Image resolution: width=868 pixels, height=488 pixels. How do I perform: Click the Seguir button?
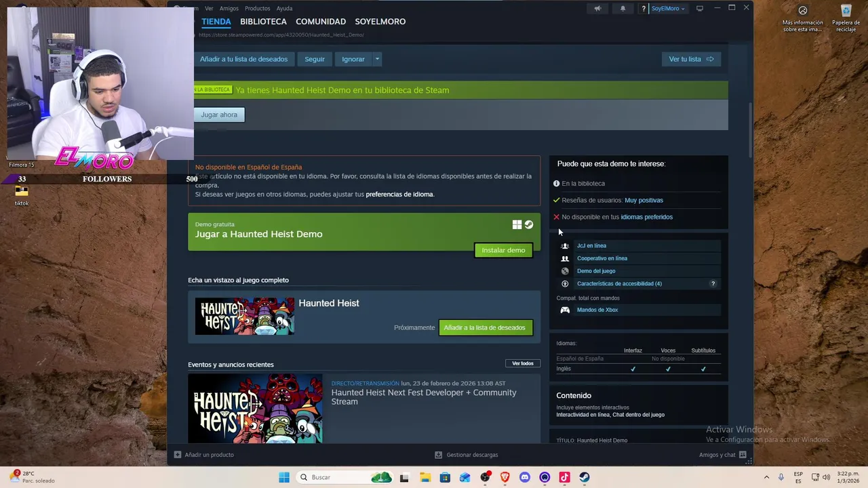315,59
